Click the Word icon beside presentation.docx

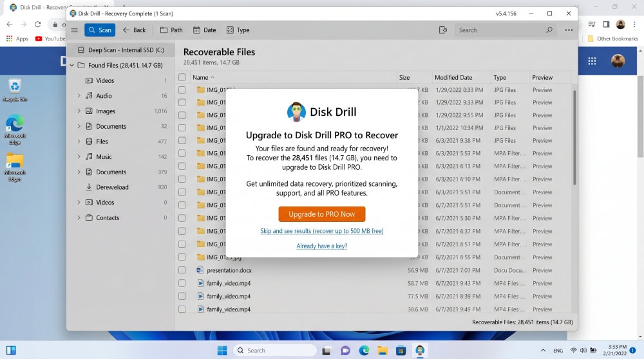pos(200,270)
